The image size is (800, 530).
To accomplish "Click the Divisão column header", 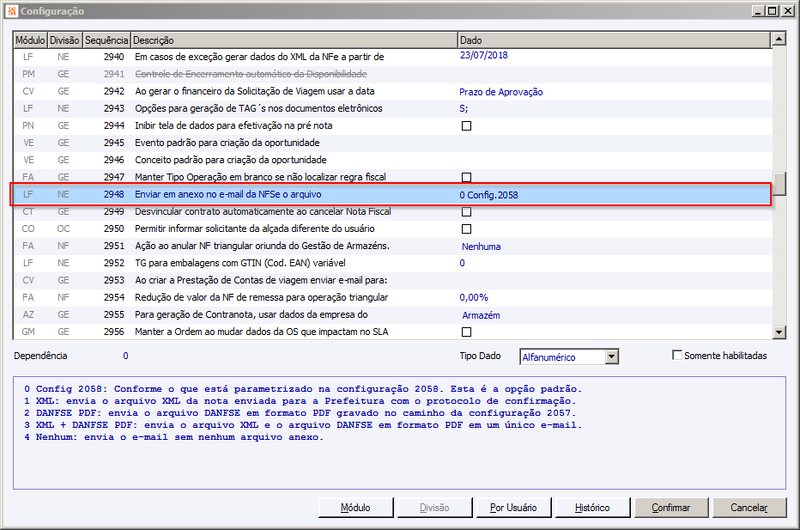I will (x=65, y=40).
